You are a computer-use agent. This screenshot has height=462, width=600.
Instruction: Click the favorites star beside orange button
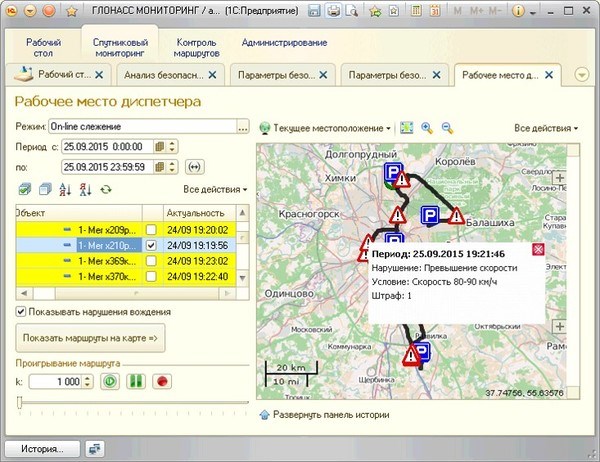click(72, 11)
